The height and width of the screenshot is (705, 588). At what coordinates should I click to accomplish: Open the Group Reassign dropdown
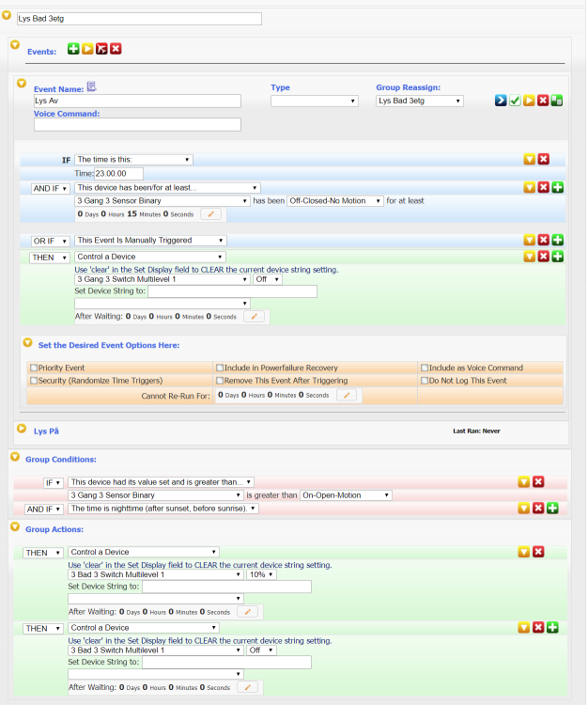tap(421, 100)
